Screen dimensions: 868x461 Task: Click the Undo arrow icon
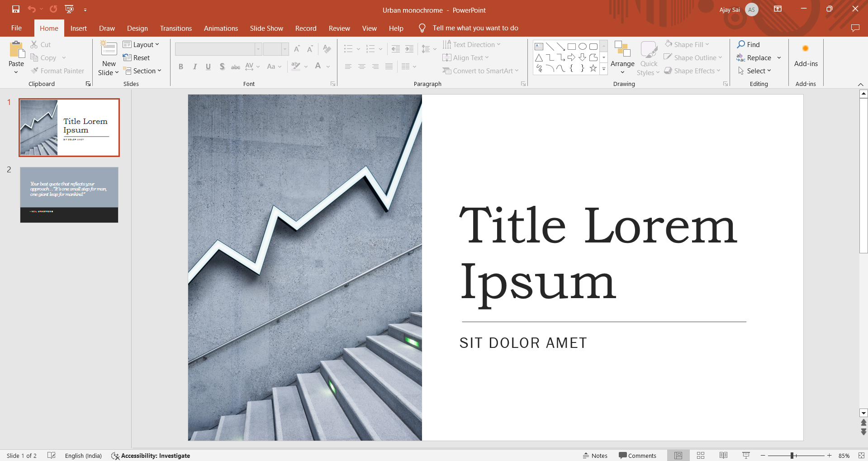(x=31, y=9)
